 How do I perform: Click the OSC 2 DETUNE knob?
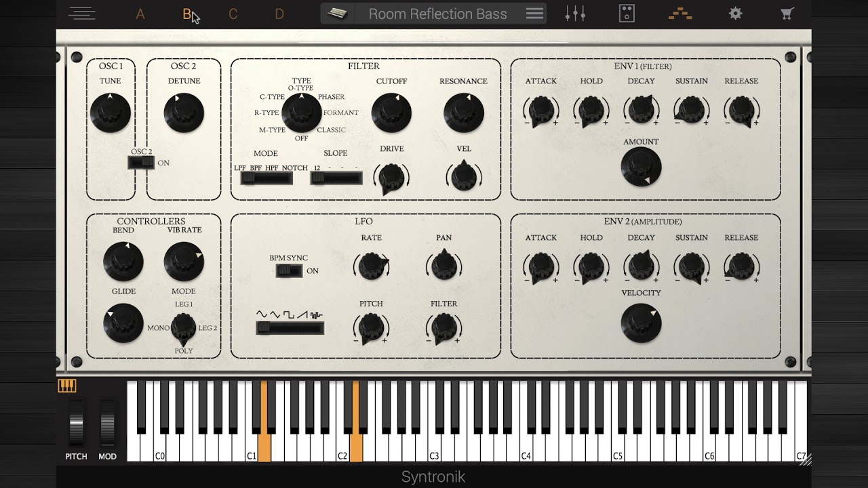(x=184, y=113)
